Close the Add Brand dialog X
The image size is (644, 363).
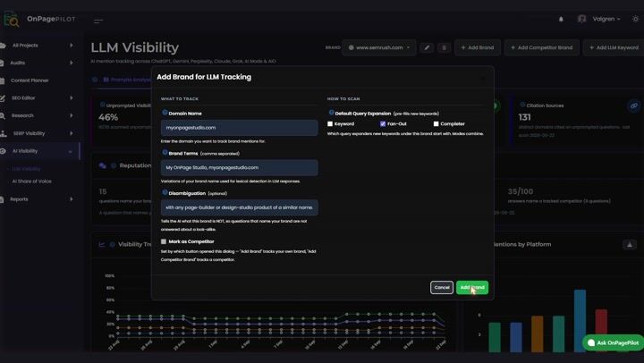pyautogui.click(x=483, y=78)
